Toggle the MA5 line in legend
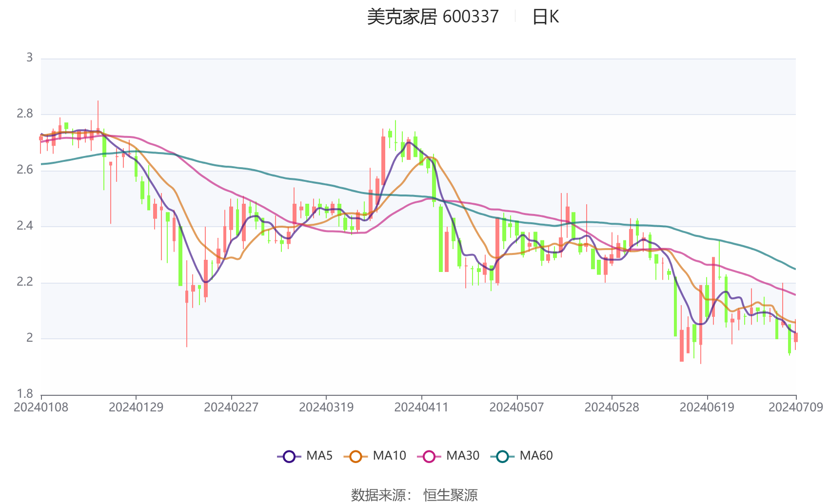 pos(305,456)
